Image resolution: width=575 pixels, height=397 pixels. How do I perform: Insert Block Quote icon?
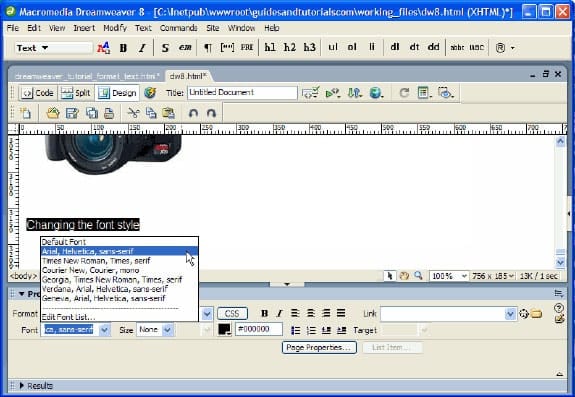tap(227, 48)
